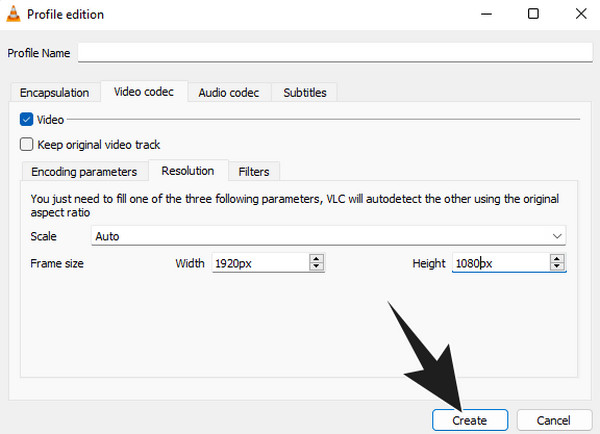Decrease Height with the down arrow
600x434 pixels.
click(x=557, y=267)
